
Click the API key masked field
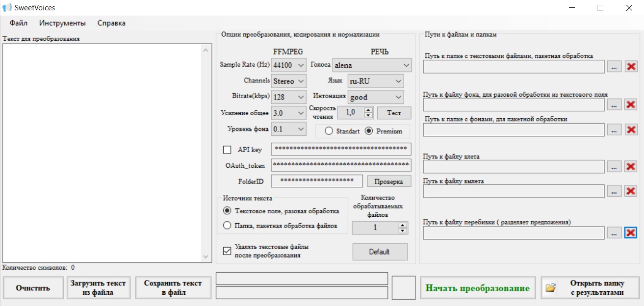pos(341,149)
